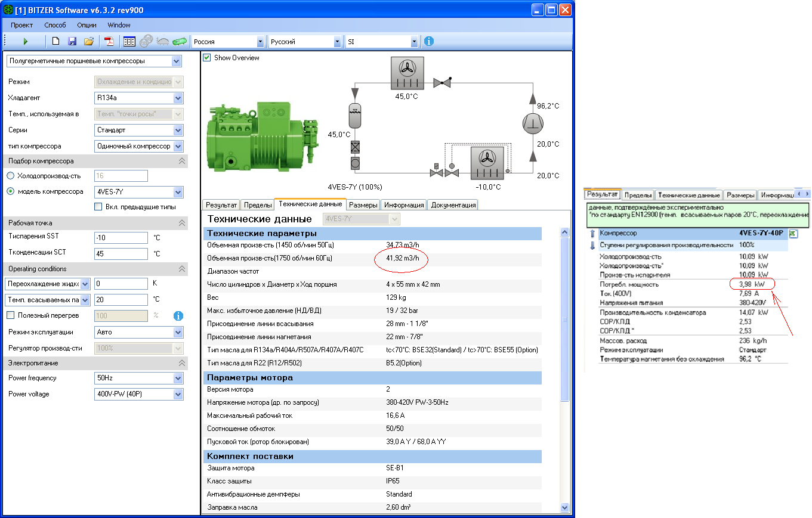The height and width of the screenshot is (518, 812).
Task: Open the blue info icon in the toolbar
Action: (428, 42)
